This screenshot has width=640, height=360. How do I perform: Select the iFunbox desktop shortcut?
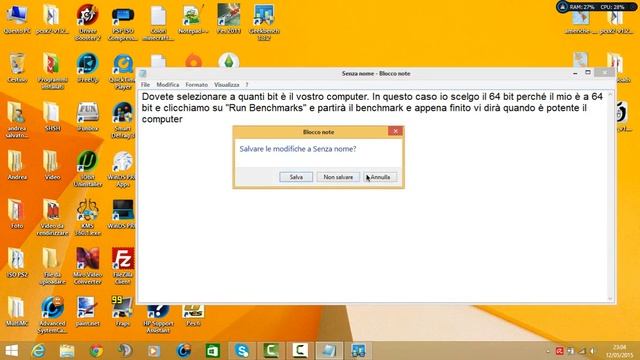[x=87, y=117]
